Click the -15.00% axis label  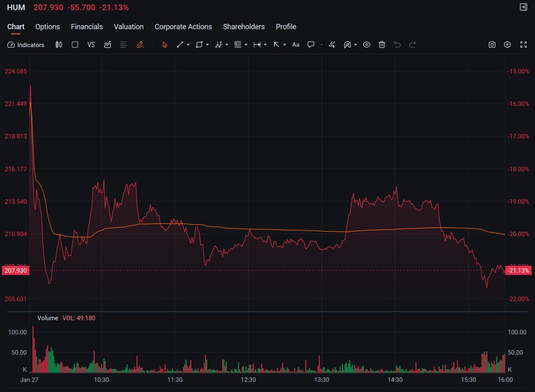point(519,71)
